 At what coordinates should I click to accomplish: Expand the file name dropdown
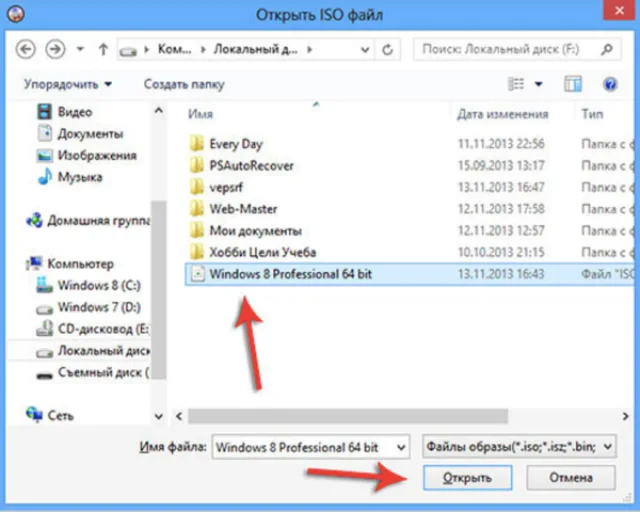tap(401, 447)
